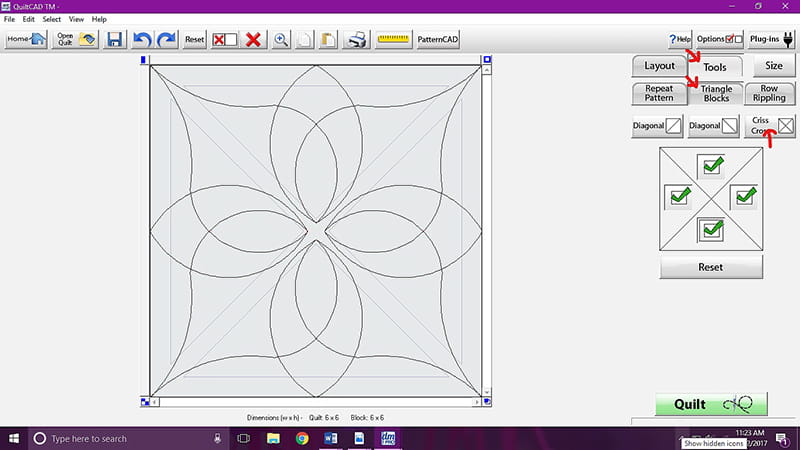Click the red X delete icon

tap(254, 40)
